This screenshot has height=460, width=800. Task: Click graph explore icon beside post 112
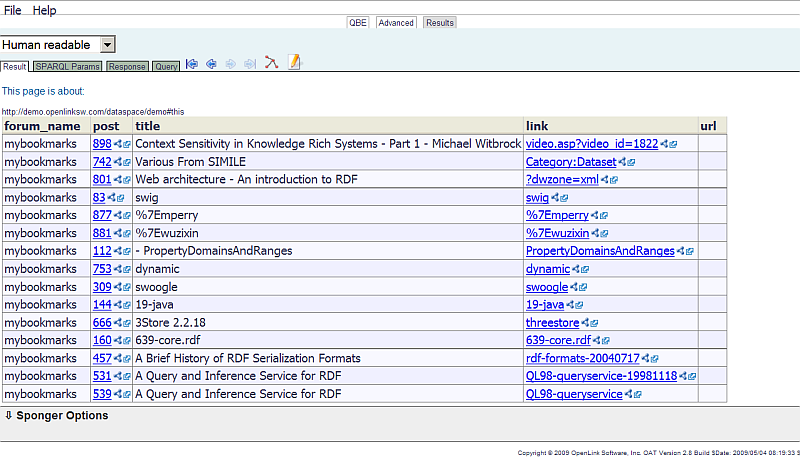point(118,251)
